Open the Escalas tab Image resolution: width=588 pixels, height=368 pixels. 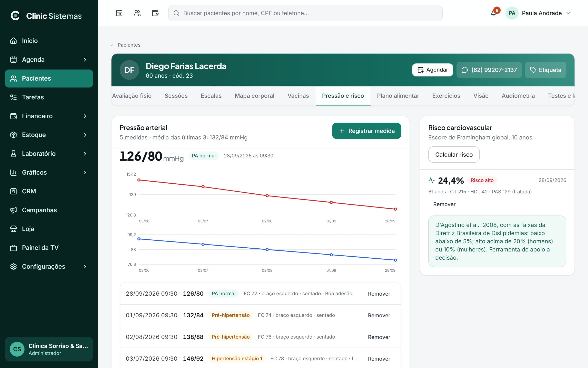tap(211, 96)
